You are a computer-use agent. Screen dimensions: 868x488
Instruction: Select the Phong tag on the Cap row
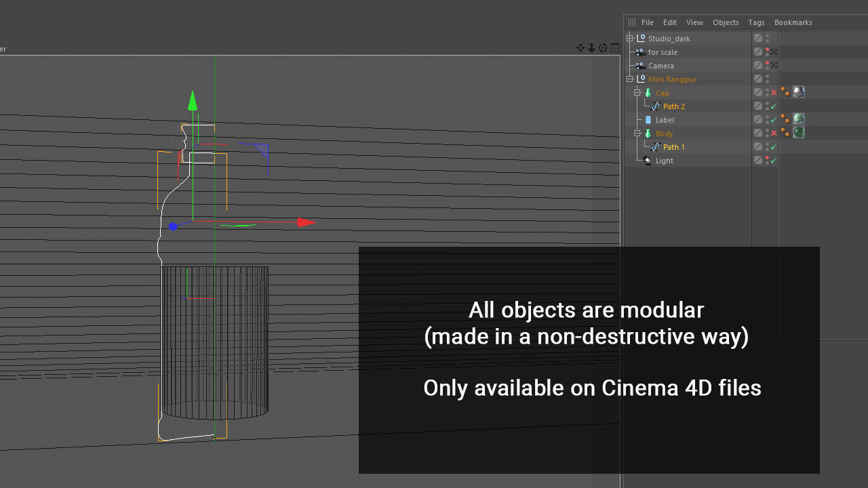(x=785, y=92)
